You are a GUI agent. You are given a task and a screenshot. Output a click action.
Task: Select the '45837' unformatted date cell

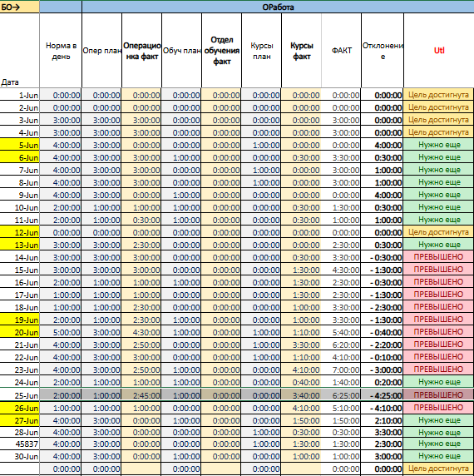[20, 444]
